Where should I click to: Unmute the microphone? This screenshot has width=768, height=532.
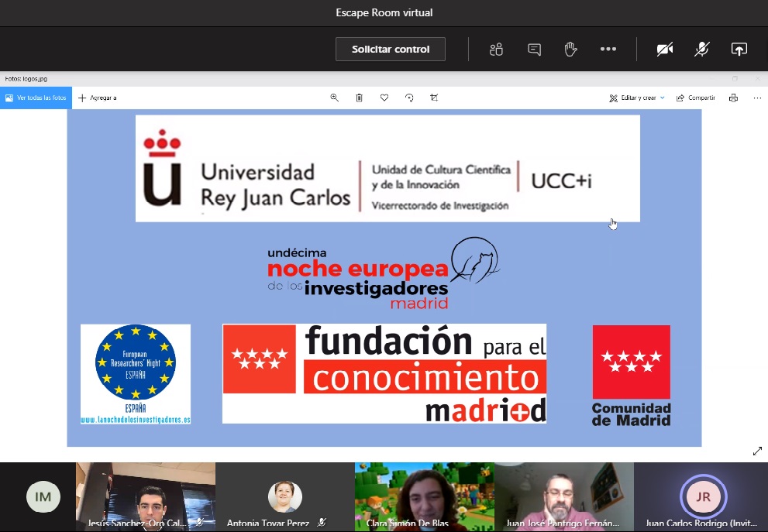[701, 49]
